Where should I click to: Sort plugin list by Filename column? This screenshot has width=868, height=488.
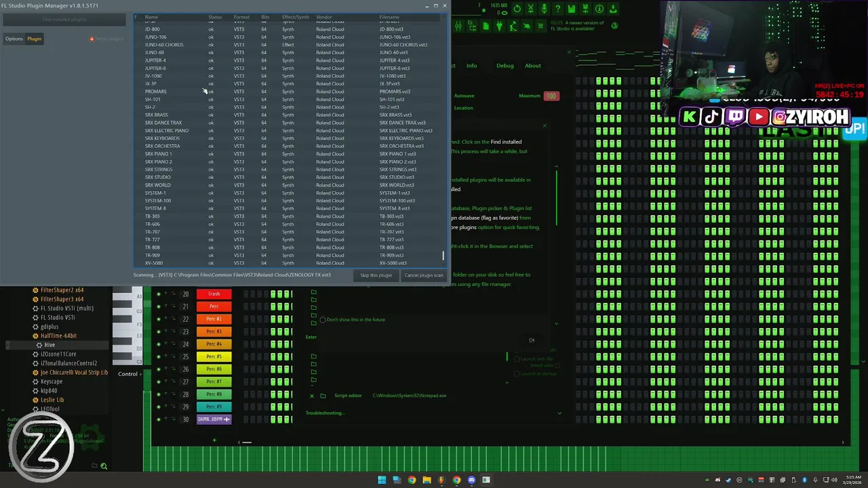389,17
